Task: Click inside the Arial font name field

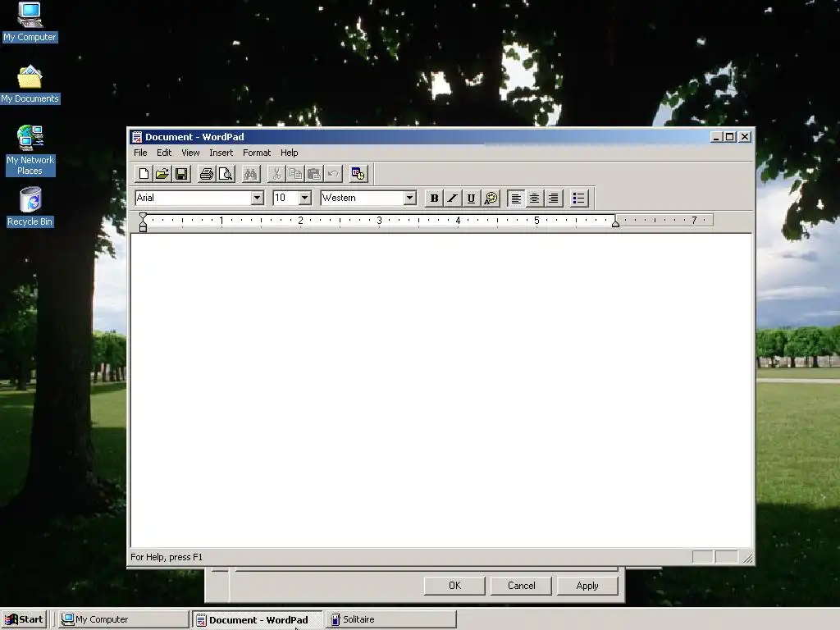Action: click(x=193, y=198)
